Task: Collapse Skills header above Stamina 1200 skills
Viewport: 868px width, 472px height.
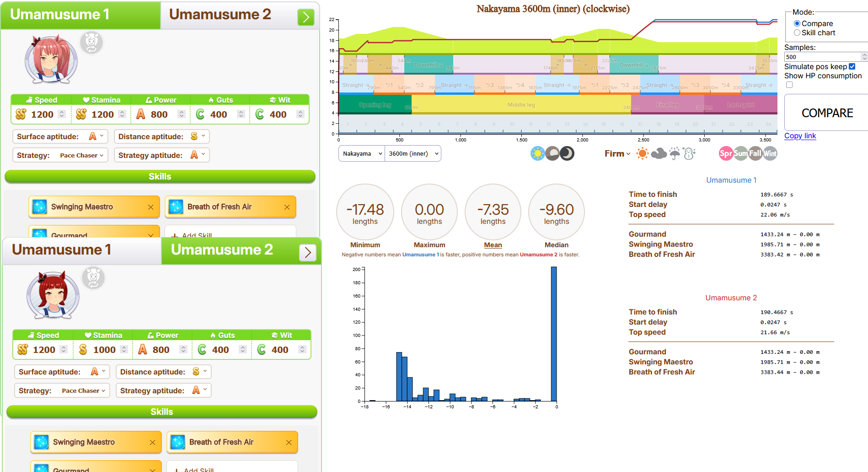Action: click(160, 176)
